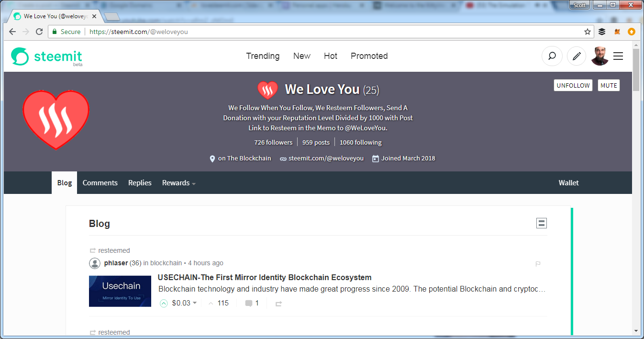644x339 pixels.
Task: Click the comment bubble icon on USECHAIN post
Action: click(249, 303)
